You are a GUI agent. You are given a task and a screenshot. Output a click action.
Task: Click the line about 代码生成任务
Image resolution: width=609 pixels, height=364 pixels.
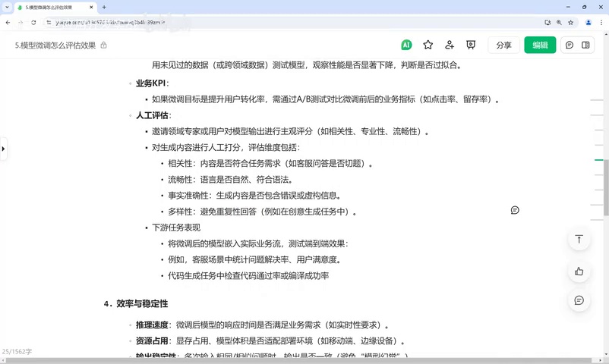pyautogui.click(x=248, y=276)
